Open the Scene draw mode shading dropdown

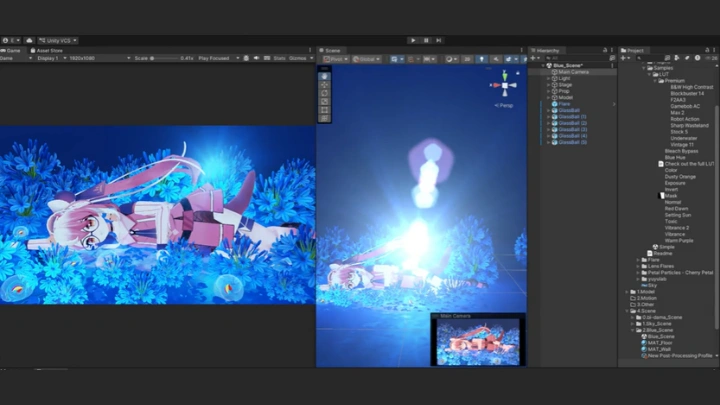click(x=451, y=59)
